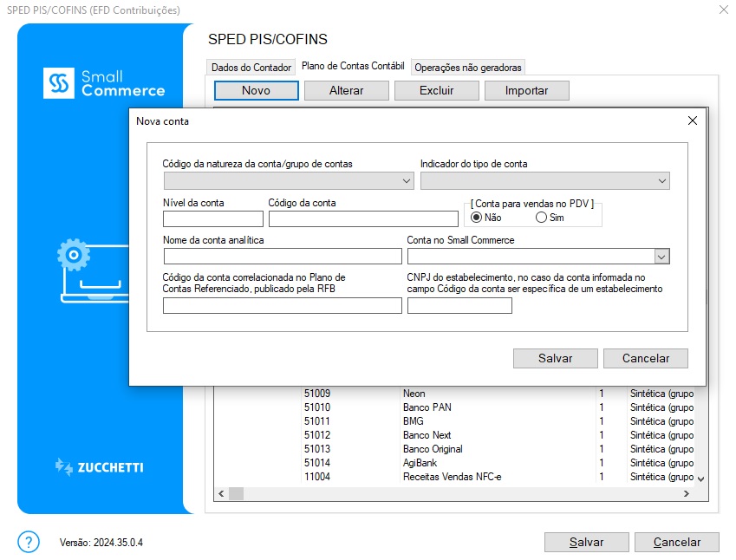Close the Nova conta dialog
736x560 pixels.
point(692,121)
